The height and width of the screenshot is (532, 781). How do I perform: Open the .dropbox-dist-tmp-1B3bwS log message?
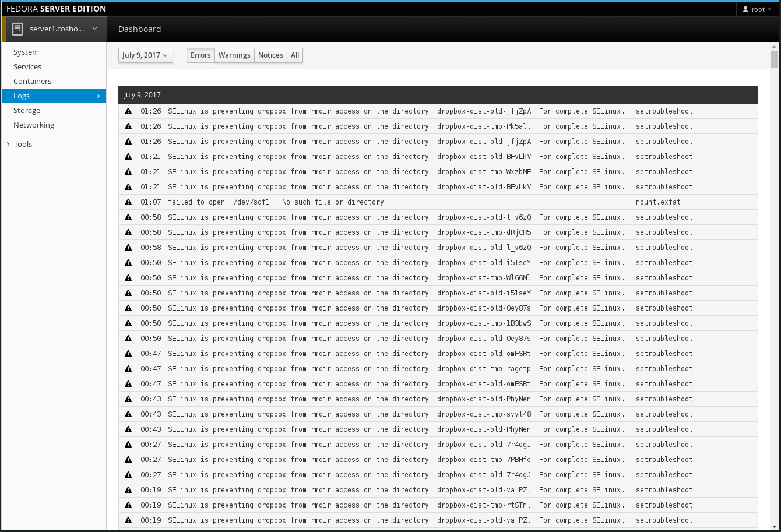click(395, 323)
